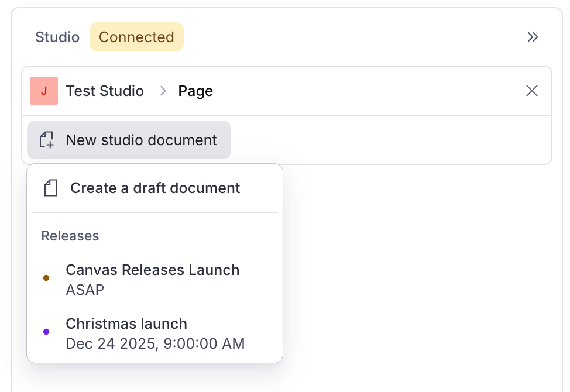The image size is (570, 392).
Task: Select the Canvas Releases Launch release option
Action: point(153,270)
